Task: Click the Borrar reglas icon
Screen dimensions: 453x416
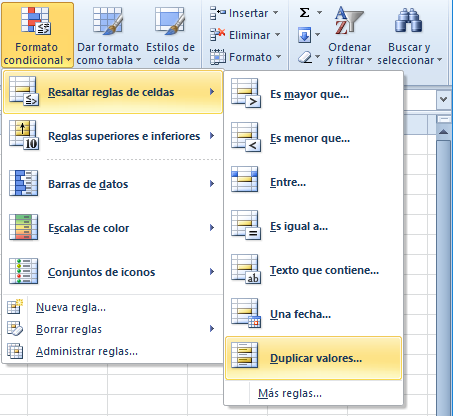Action: 15,329
